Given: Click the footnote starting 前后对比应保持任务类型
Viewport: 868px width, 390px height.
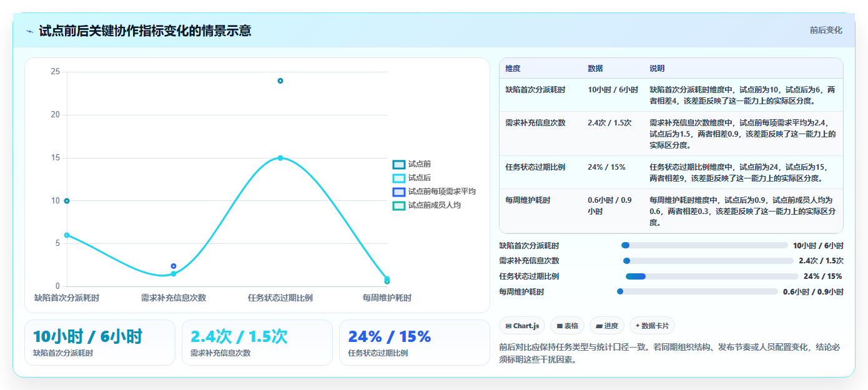Looking at the screenshot, I should [x=669, y=353].
